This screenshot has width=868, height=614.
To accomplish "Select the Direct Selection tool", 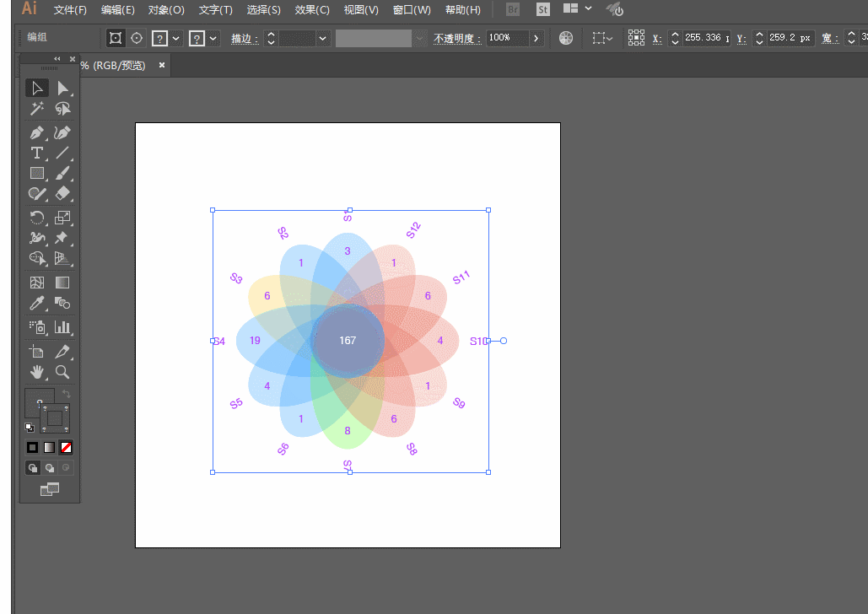I will coord(62,88).
